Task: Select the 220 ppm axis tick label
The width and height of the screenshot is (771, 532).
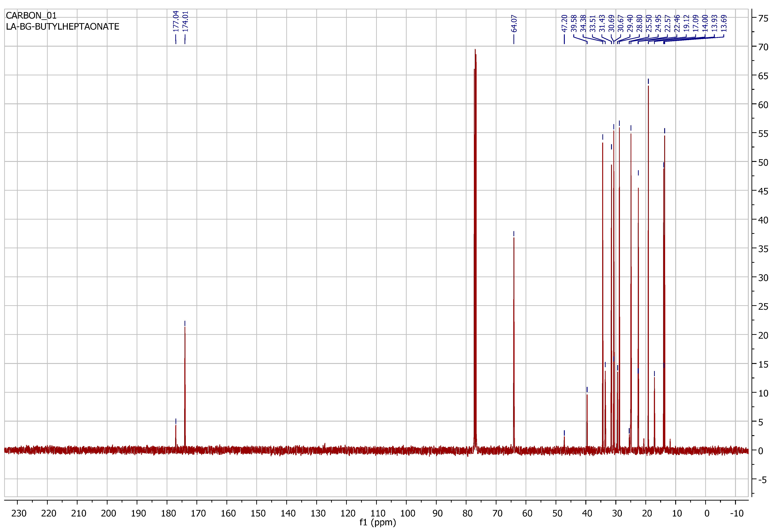Action: click(x=49, y=513)
